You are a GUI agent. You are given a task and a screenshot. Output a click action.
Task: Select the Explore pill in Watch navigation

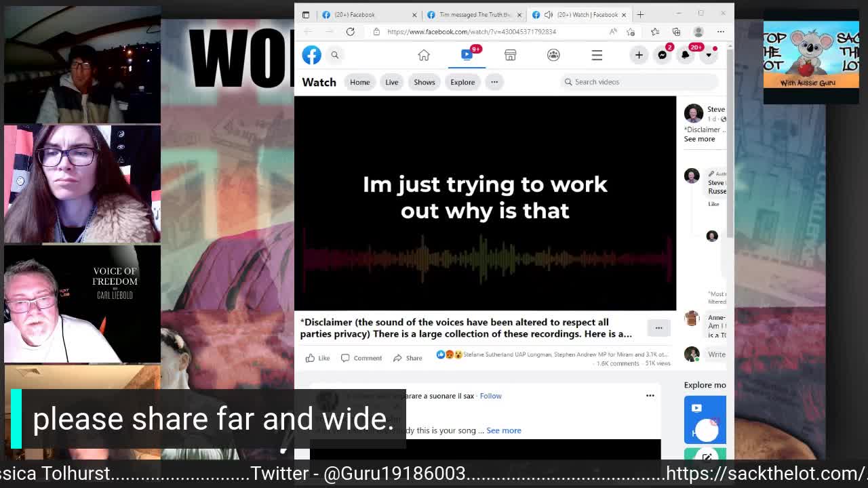462,82
